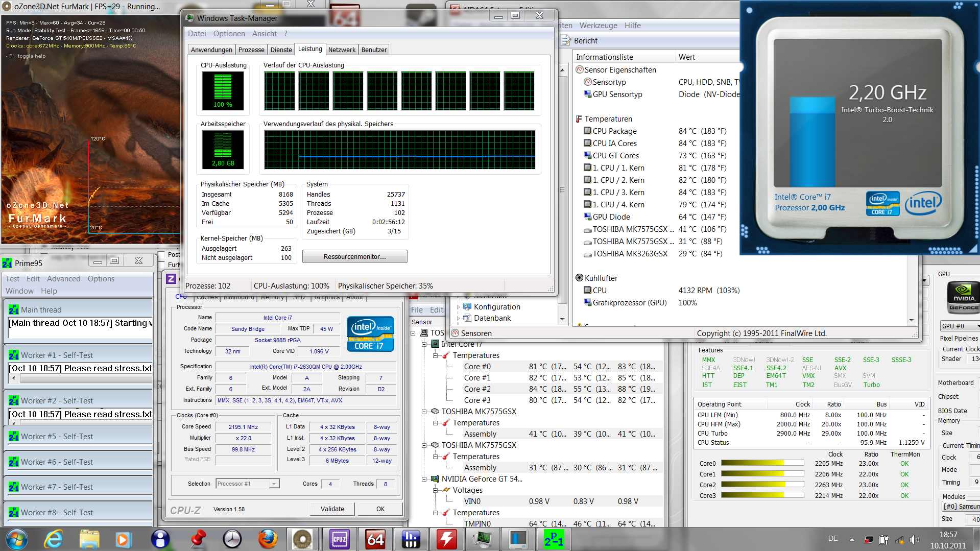Click the taskbar date and time
The width and height of the screenshot is (980, 551).
[948, 540]
